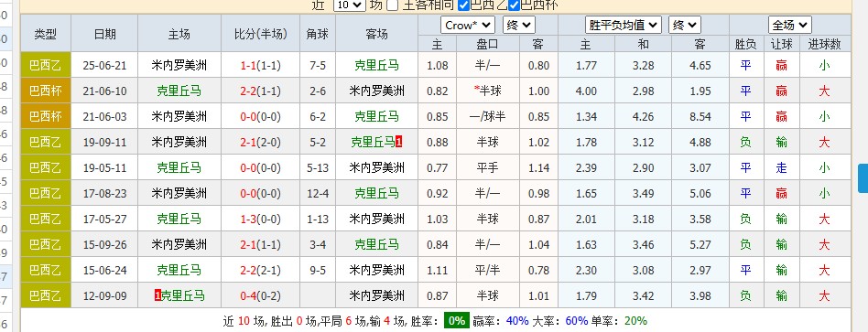
Task: Click the 走 handicap result for 19-05-11
Action: coord(781,167)
